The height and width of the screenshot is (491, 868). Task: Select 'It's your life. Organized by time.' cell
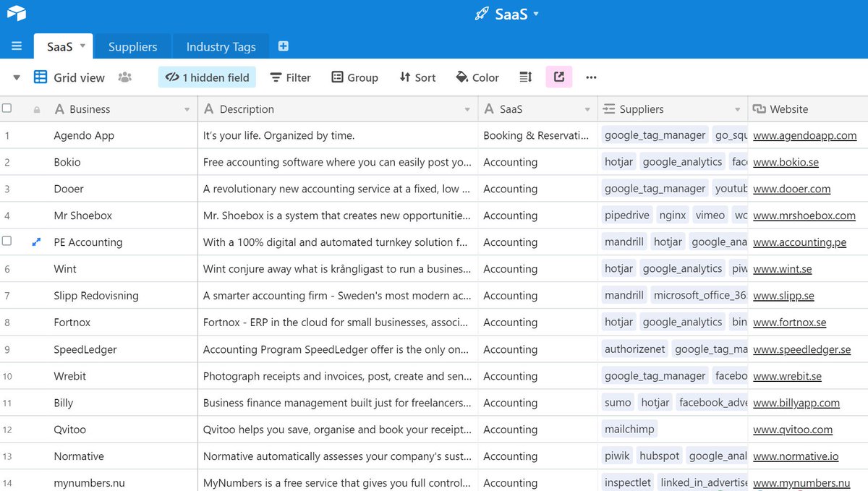point(338,135)
